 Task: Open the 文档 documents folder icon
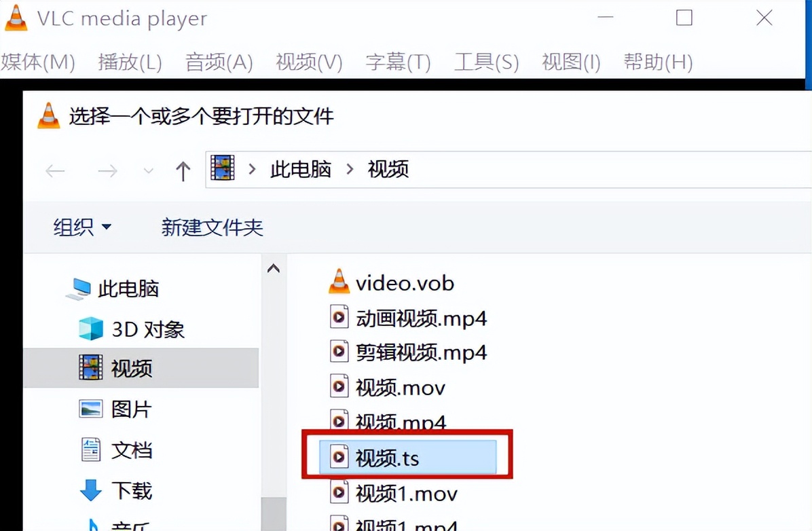click(x=91, y=449)
